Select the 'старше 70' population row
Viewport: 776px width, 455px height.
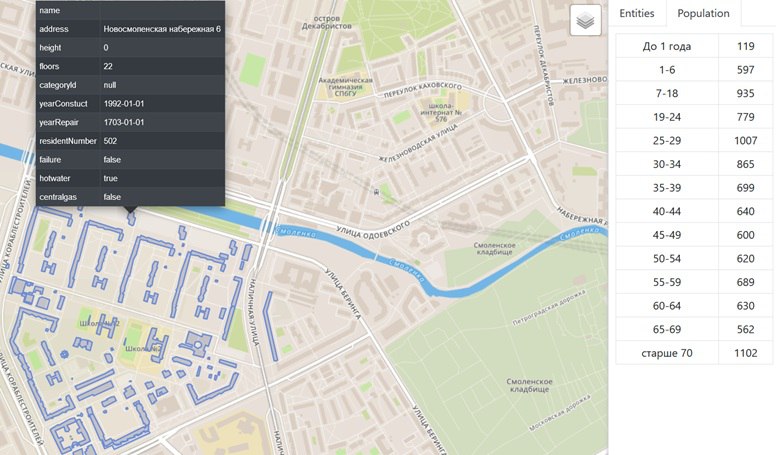coord(667,353)
